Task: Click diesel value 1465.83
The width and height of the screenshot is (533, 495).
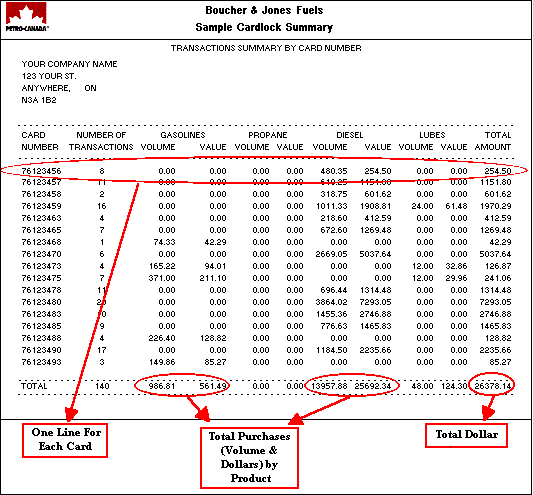Action: [376, 326]
